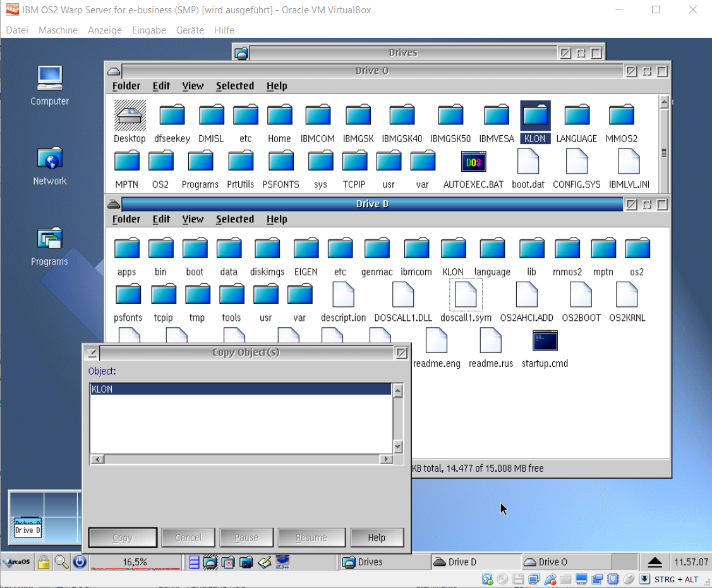The width and height of the screenshot is (712, 588).
Task: Switch to Drive O taskbar entry
Action: coord(566,562)
